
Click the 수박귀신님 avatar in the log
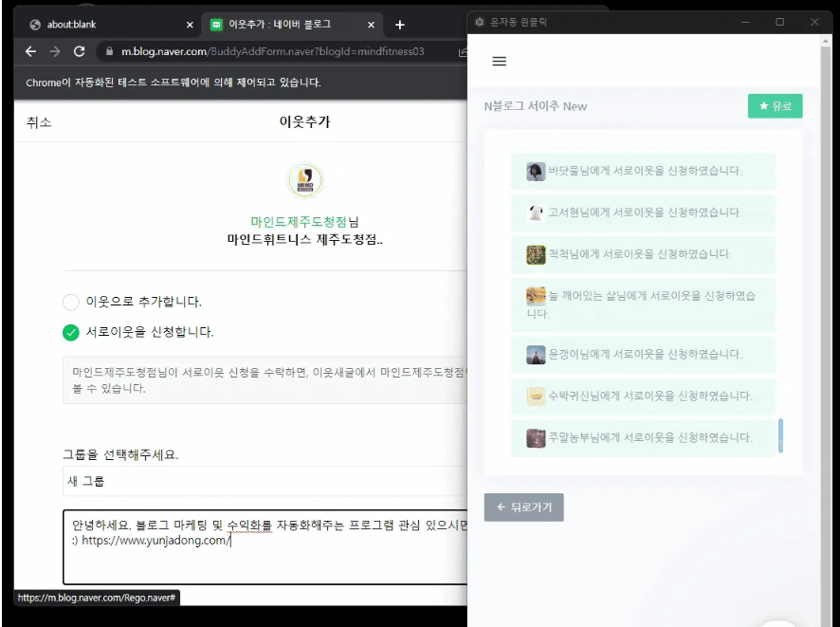pyautogui.click(x=536, y=396)
